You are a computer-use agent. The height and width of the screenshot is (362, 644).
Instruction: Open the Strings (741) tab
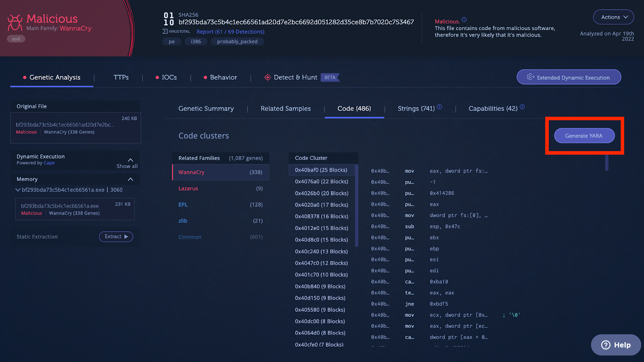[x=416, y=109]
